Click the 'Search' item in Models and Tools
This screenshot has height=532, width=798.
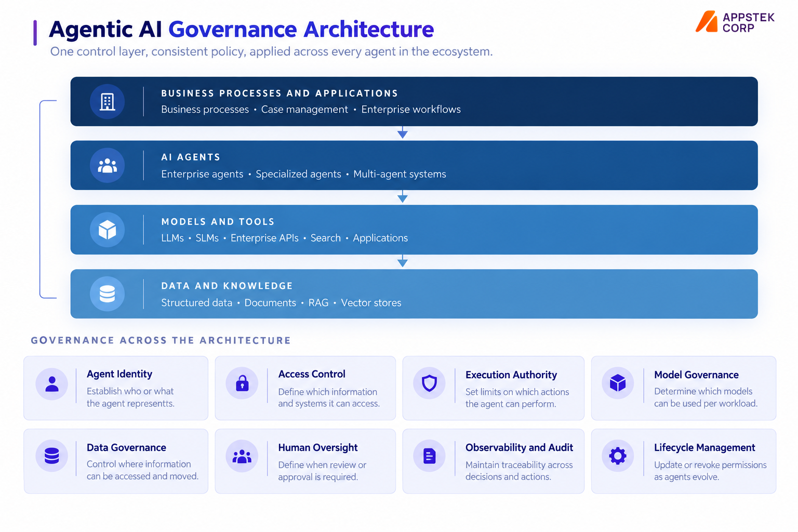pyautogui.click(x=326, y=238)
